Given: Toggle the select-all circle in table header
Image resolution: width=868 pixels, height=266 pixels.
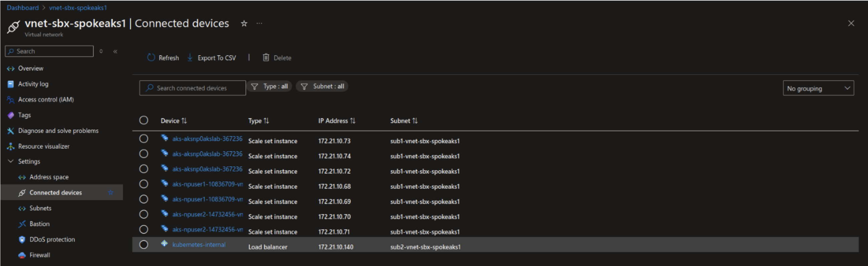Looking at the screenshot, I should [x=144, y=120].
